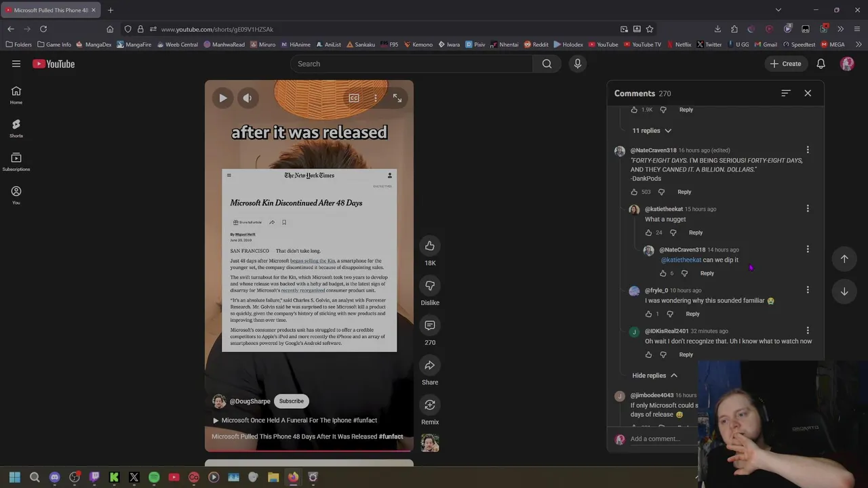Open Folders bookmark folder

[x=18, y=45]
